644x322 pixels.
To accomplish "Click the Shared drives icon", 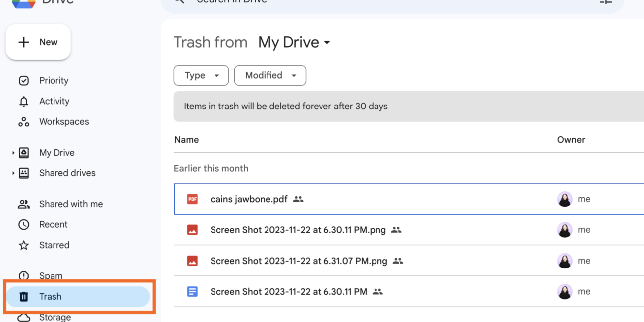I will (x=23, y=173).
